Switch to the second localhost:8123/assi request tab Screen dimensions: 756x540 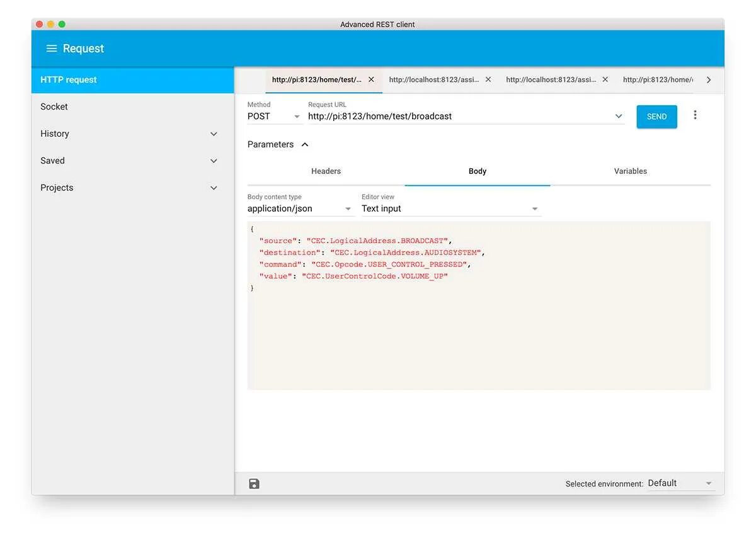click(551, 80)
